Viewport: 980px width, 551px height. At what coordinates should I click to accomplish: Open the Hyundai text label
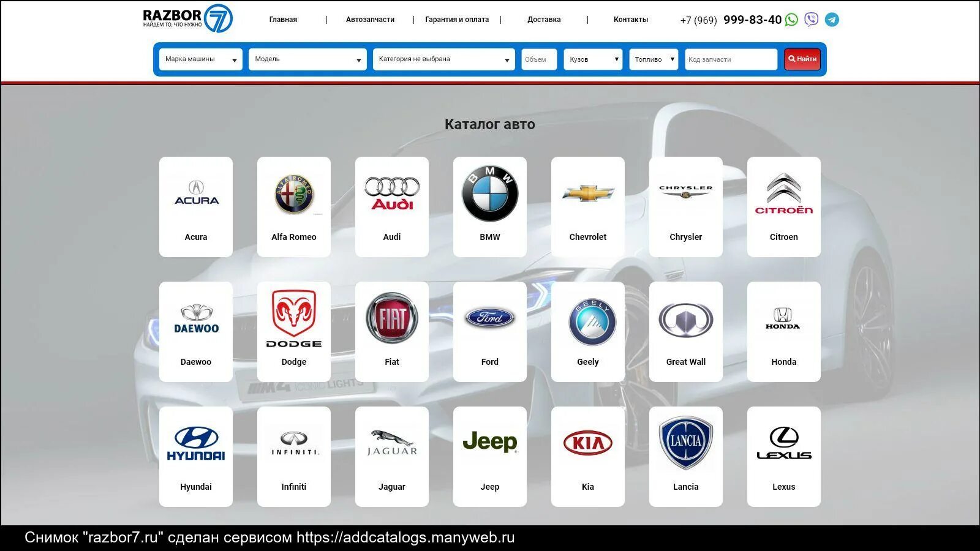click(196, 487)
